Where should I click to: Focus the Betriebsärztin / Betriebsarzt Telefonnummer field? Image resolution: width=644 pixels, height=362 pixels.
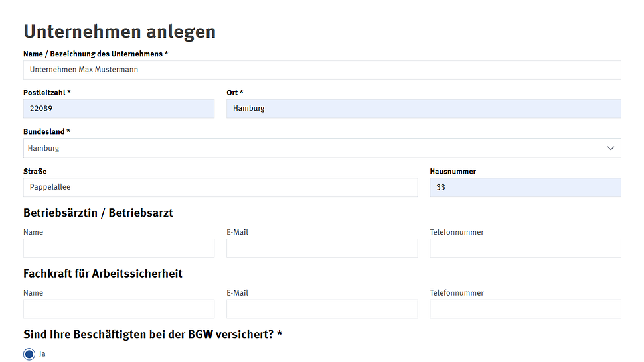pyautogui.click(x=525, y=249)
